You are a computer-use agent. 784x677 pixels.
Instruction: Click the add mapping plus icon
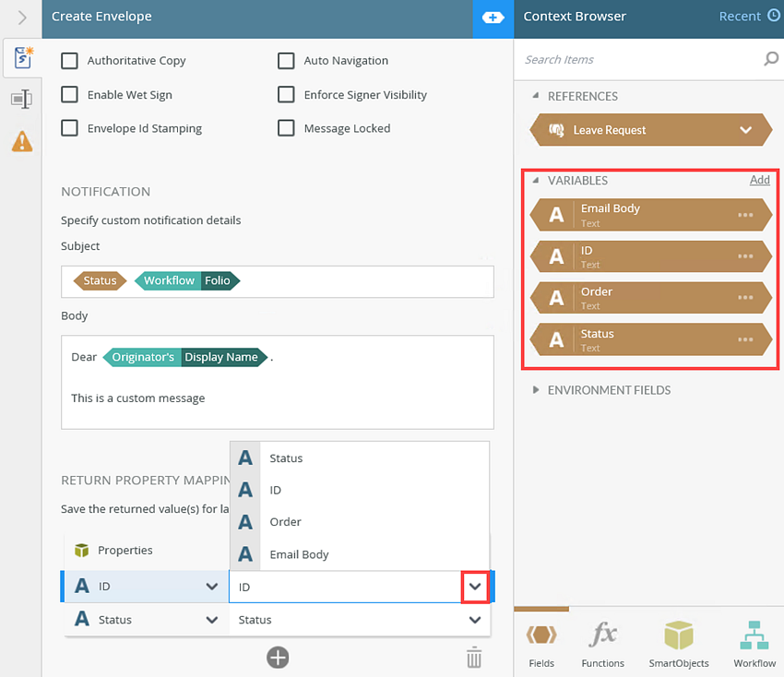(278, 658)
